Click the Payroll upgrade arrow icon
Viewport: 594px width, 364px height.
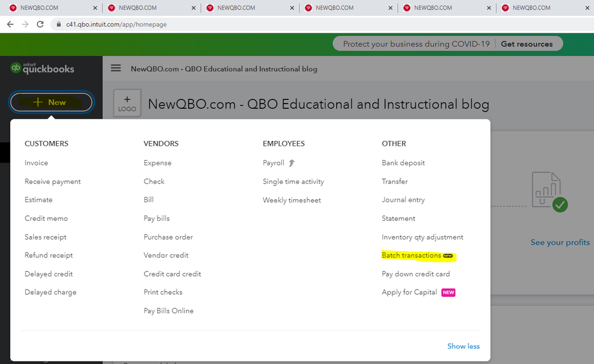(291, 163)
